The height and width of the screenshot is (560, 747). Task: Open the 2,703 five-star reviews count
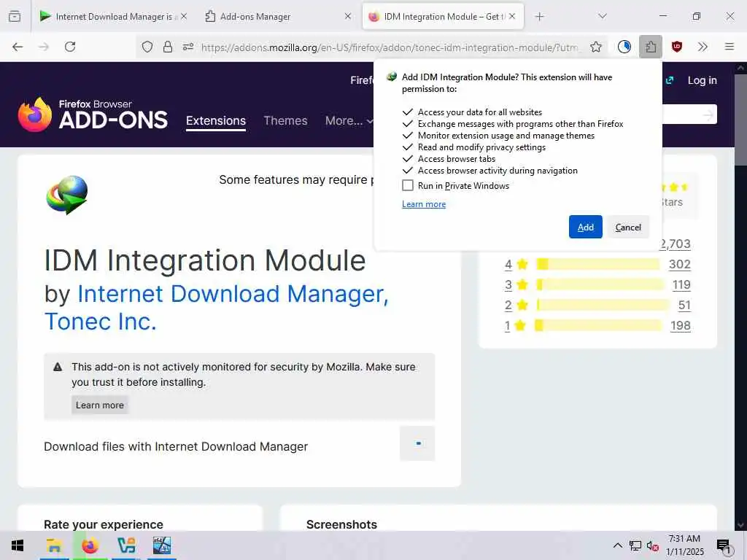676,244
